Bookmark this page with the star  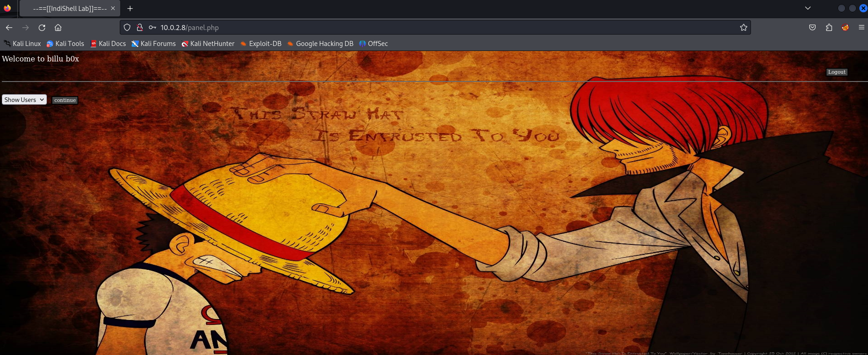pos(744,27)
